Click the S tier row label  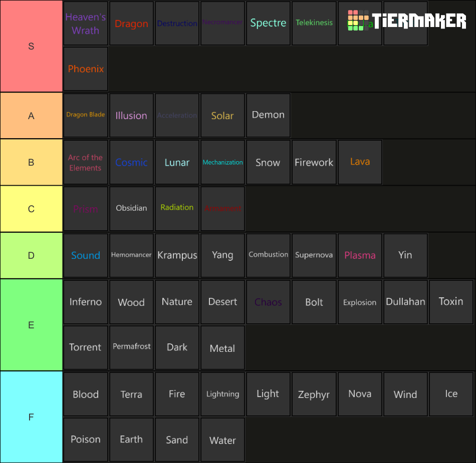click(x=31, y=46)
